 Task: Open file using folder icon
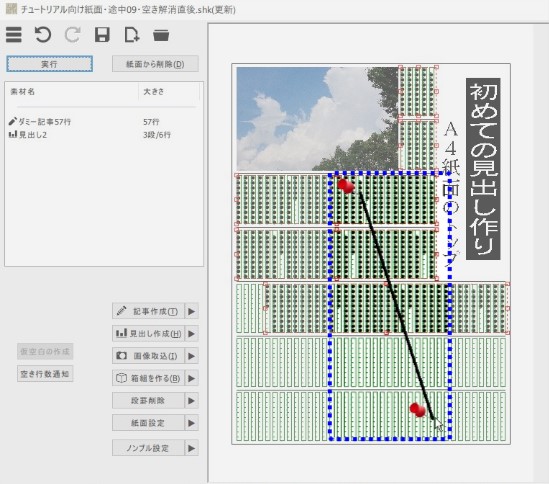(x=161, y=35)
